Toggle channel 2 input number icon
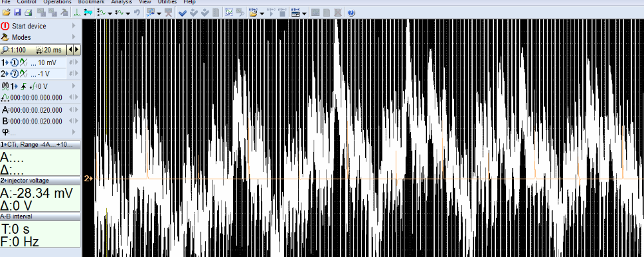The height and width of the screenshot is (257, 644). pos(14,74)
